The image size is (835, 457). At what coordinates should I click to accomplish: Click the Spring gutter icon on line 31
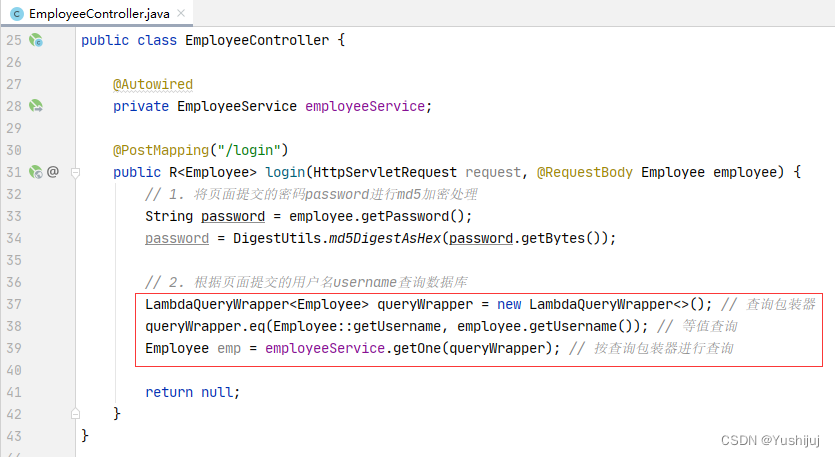click(36, 172)
